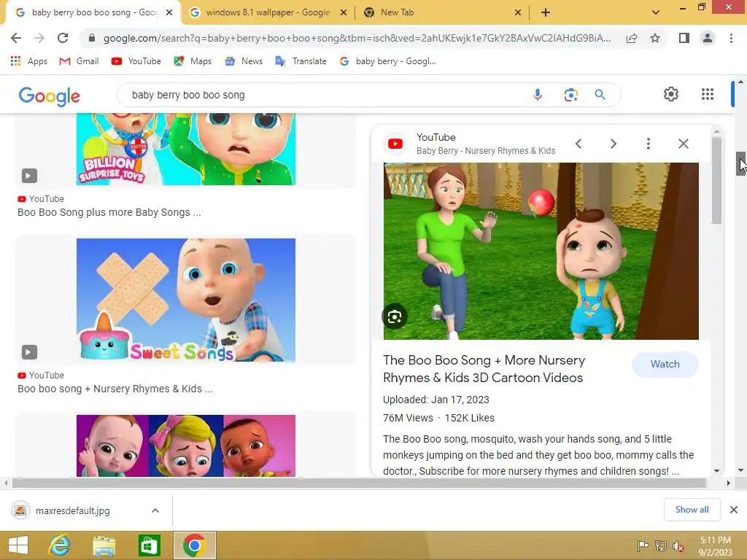Click scroll-down arrow in preview panel
The image size is (747, 560).
pyautogui.click(x=716, y=471)
